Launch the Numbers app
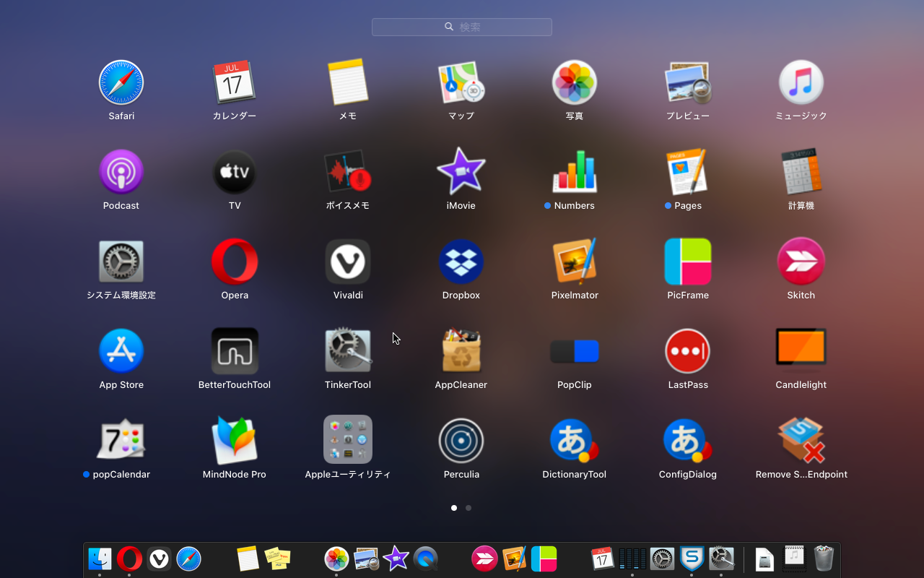The image size is (924, 578). (x=575, y=172)
